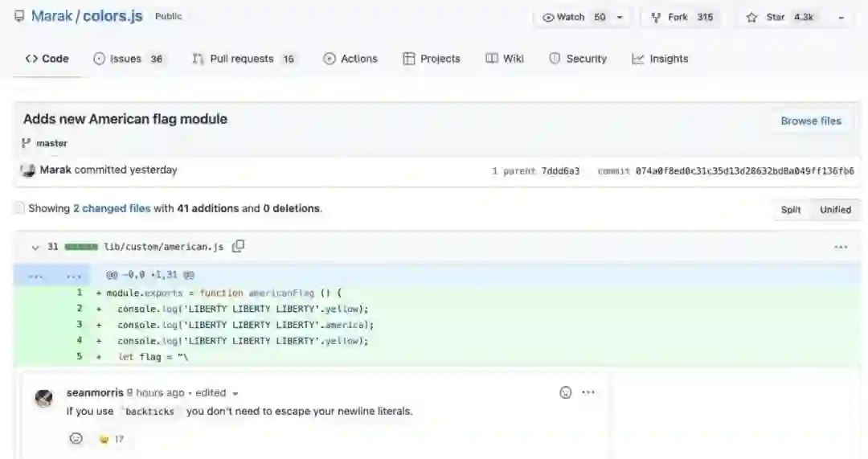Viewport: 868px width, 459px height.
Task: Click the Browse files button
Action: (810, 121)
